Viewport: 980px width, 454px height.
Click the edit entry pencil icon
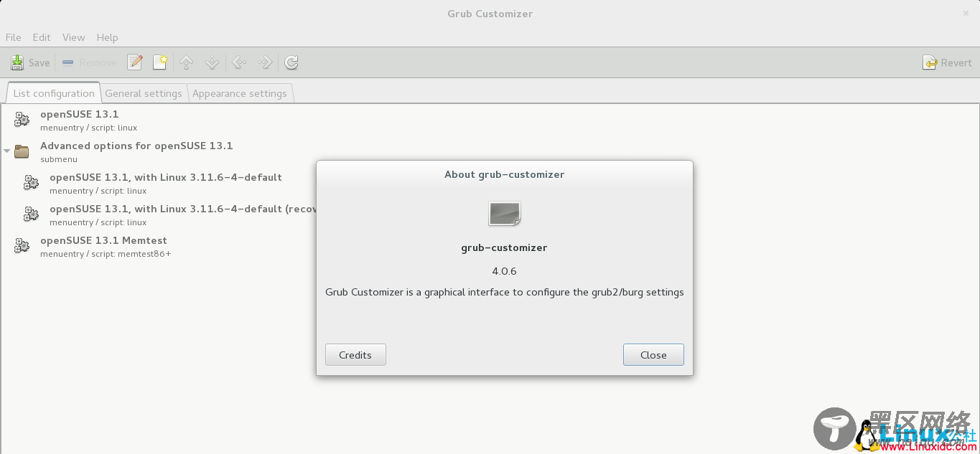click(x=134, y=63)
